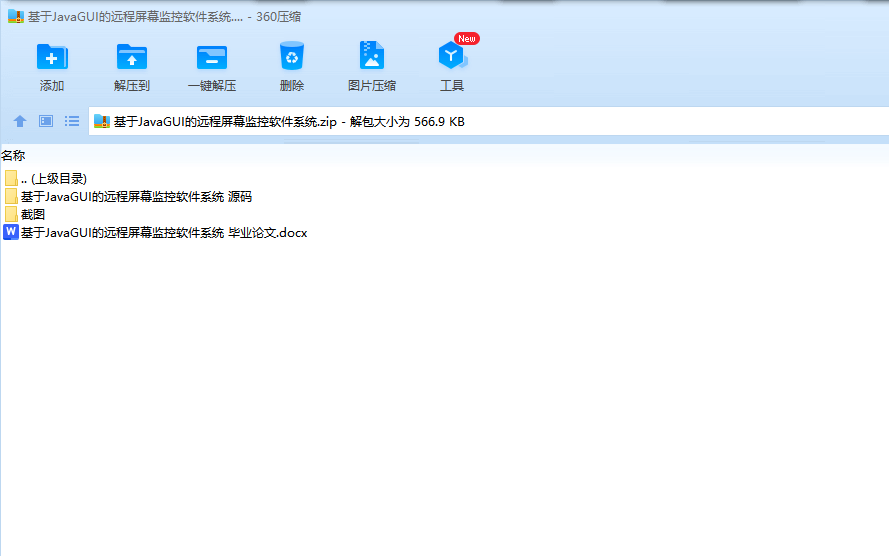Click the path field showing 解包大小为 566.9 KB
This screenshot has height=556, width=889.
click(489, 121)
